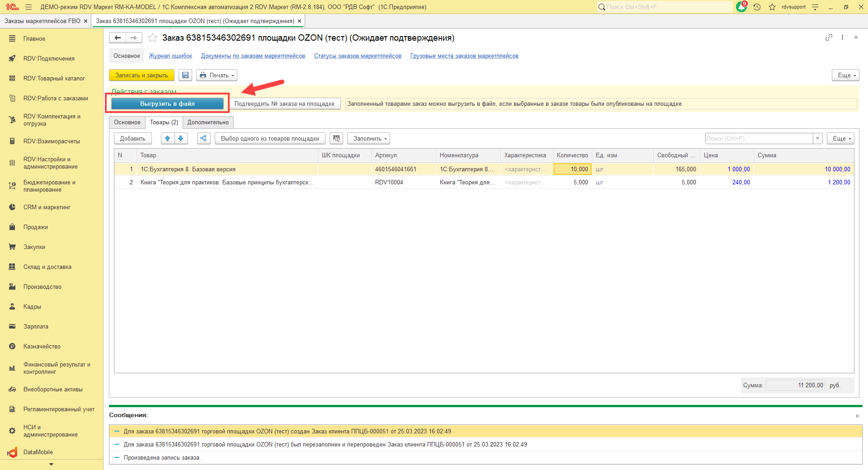Open the Заказы маркетплейсов FBO tab

42,21
